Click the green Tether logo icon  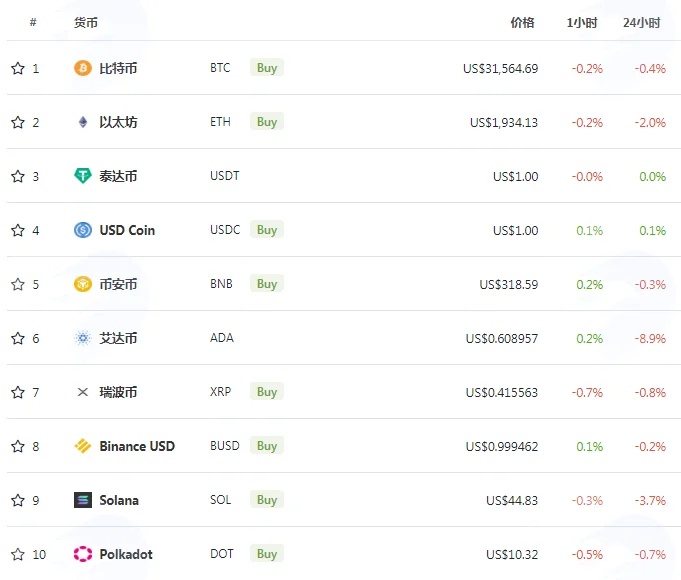point(83,176)
